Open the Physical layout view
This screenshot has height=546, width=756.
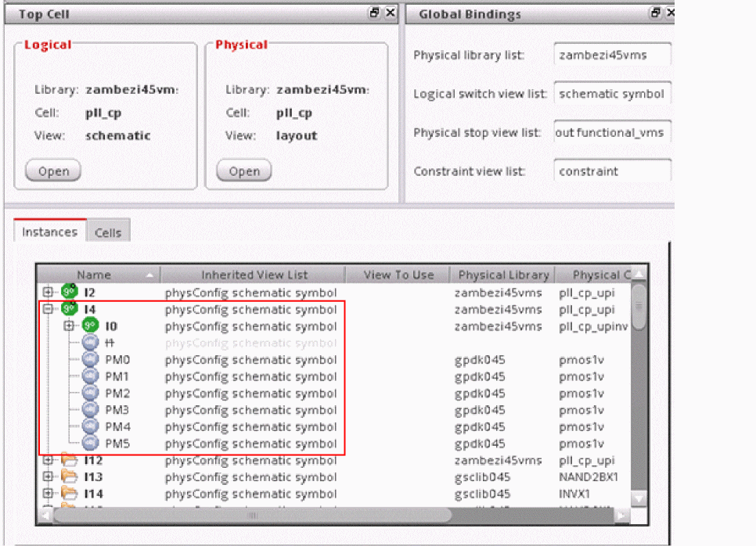[x=244, y=171]
